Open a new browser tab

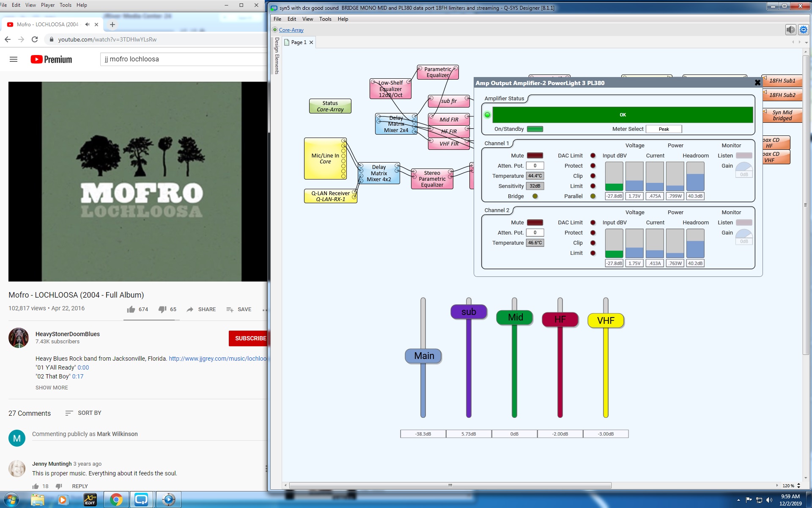point(112,25)
